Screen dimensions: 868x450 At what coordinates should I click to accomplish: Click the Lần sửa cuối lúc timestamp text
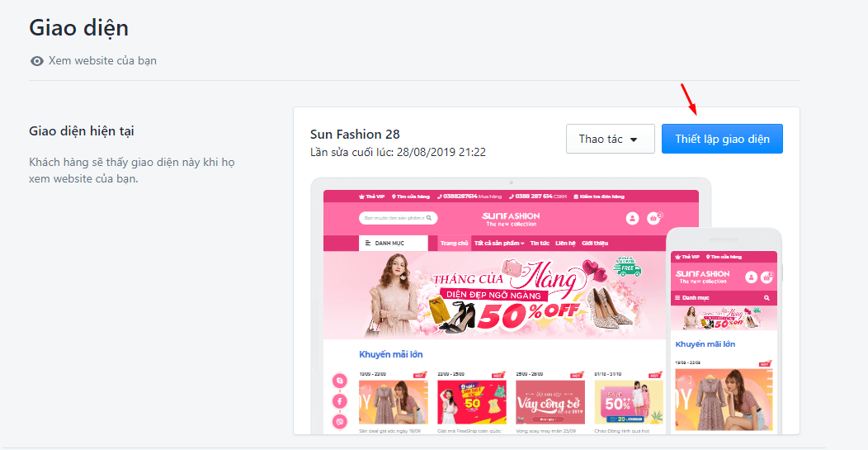pyautogui.click(x=398, y=152)
